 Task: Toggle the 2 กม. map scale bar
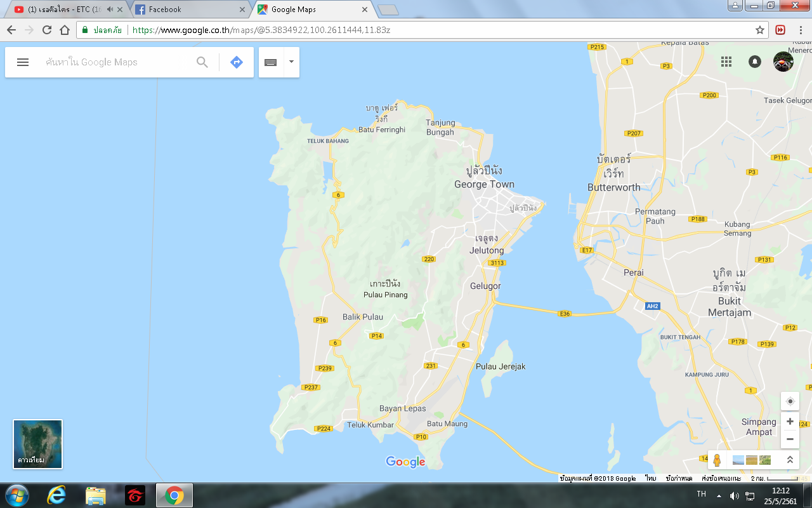pyautogui.click(x=775, y=478)
